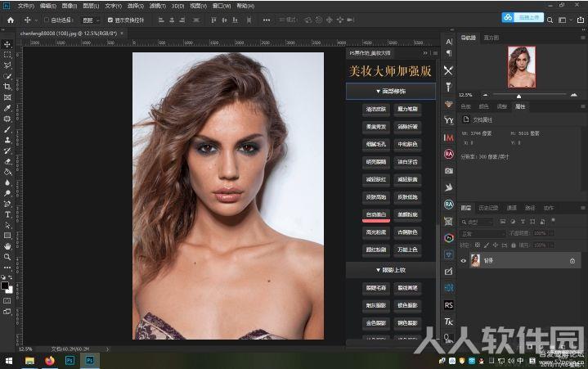The image size is (588, 369).
Task: Toggle pixel layer filter in Layers panel
Action: tap(503, 222)
